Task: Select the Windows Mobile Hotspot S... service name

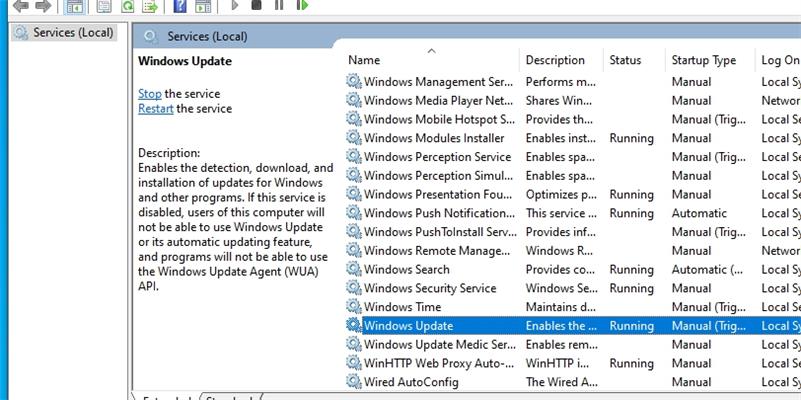Action: 439,120
